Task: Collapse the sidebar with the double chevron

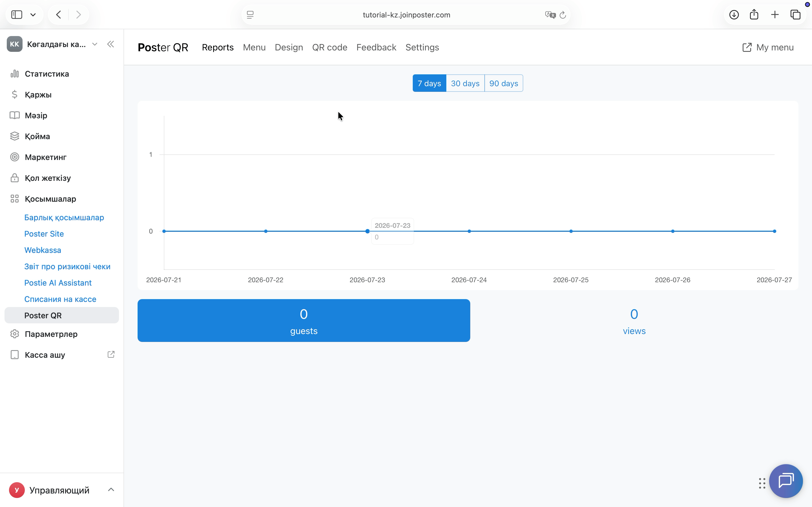Action: click(111, 44)
